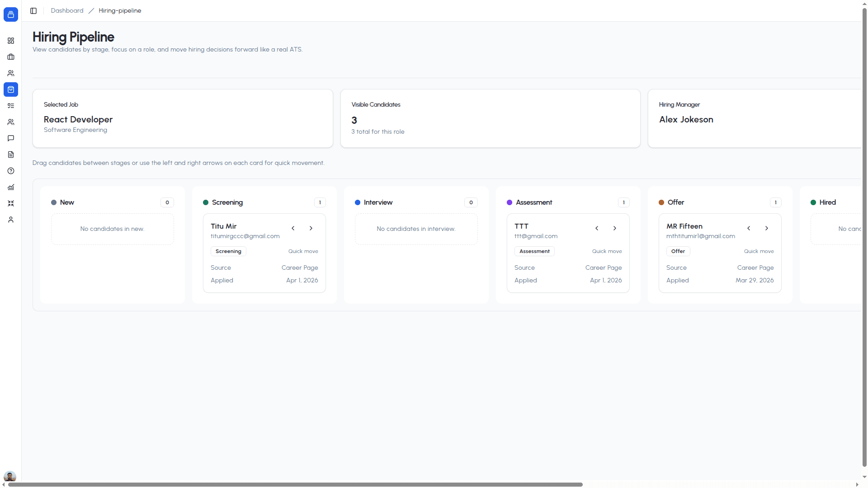
Task: Open the briefcase jobs icon in sidebar
Action: [11, 57]
